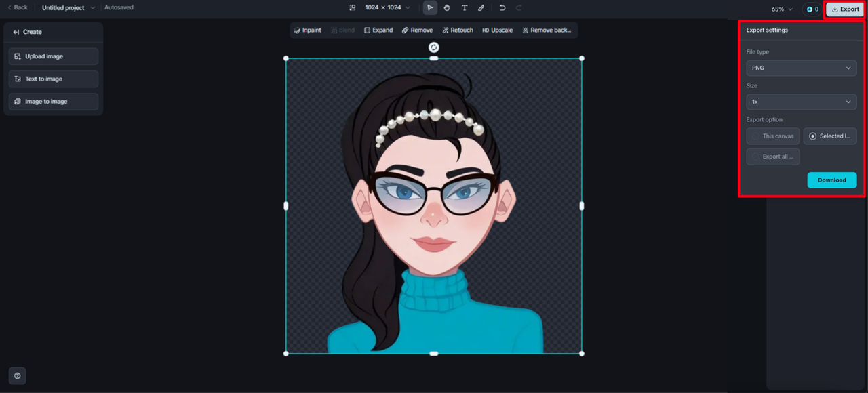Click the Download button
This screenshot has height=393, width=868.
(832, 180)
